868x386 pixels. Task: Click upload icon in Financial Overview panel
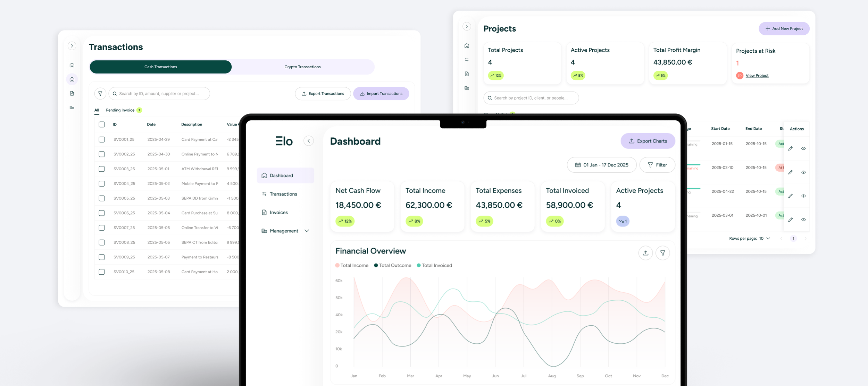click(645, 253)
